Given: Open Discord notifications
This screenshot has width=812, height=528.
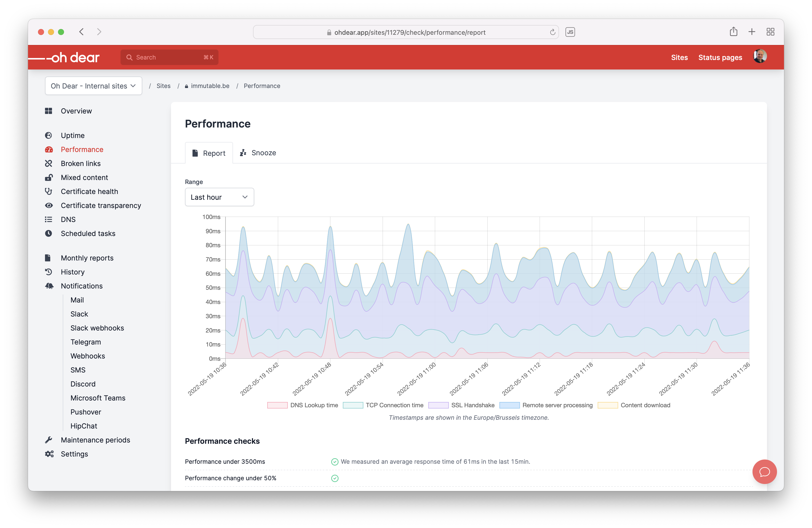Looking at the screenshot, I should 83,384.
